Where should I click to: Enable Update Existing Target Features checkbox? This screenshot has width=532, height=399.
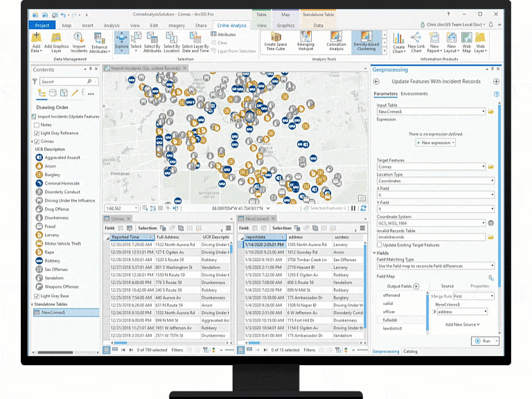380,245
